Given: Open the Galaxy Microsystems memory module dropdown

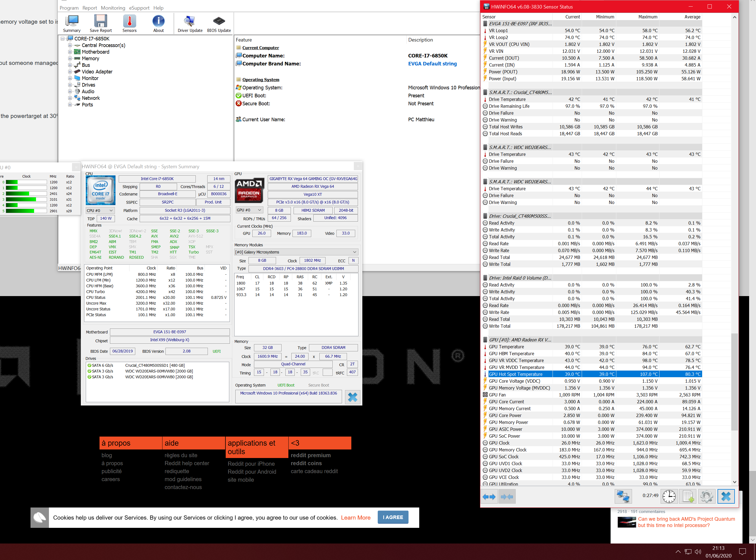Looking at the screenshot, I should coord(296,252).
